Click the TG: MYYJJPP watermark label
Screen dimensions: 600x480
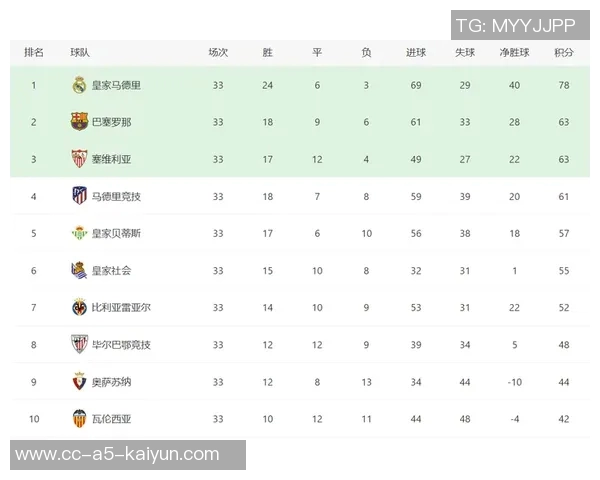[515, 25]
